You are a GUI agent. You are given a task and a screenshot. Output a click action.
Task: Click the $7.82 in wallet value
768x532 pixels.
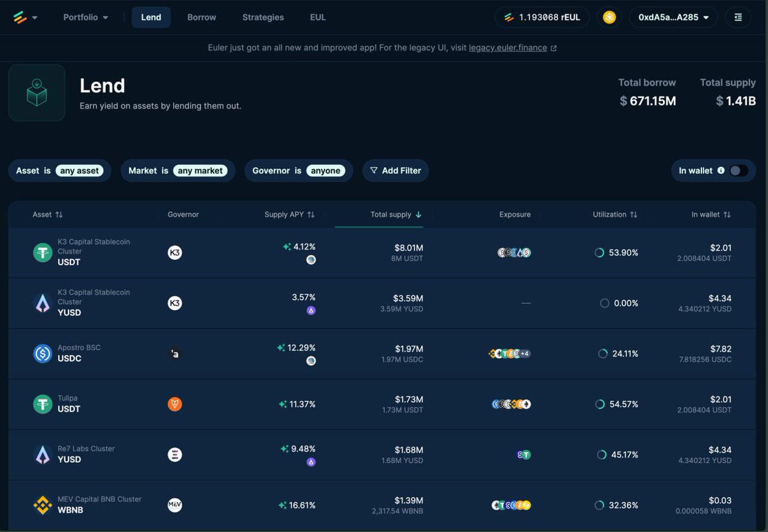720,348
